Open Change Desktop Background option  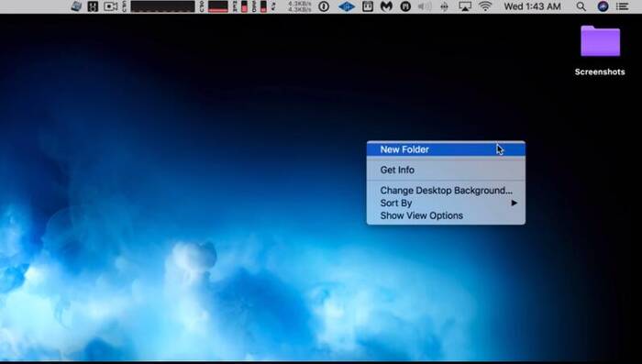446,191
